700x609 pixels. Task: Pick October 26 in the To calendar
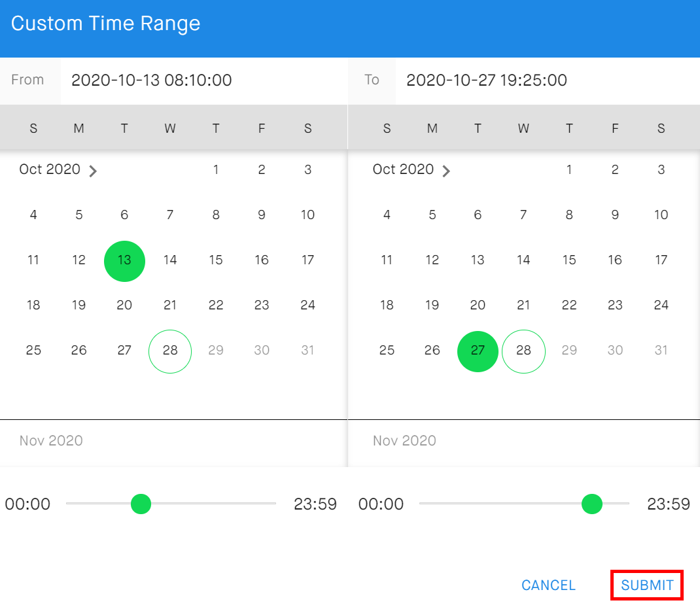point(432,350)
